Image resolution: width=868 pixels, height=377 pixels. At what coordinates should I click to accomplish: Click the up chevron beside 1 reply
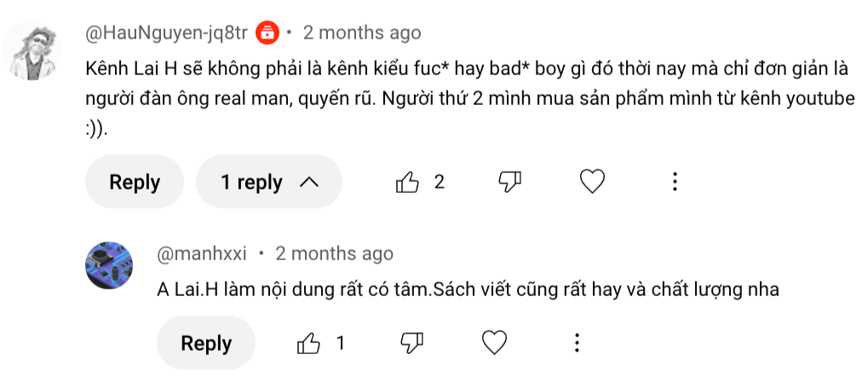click(x=309, y=182)
